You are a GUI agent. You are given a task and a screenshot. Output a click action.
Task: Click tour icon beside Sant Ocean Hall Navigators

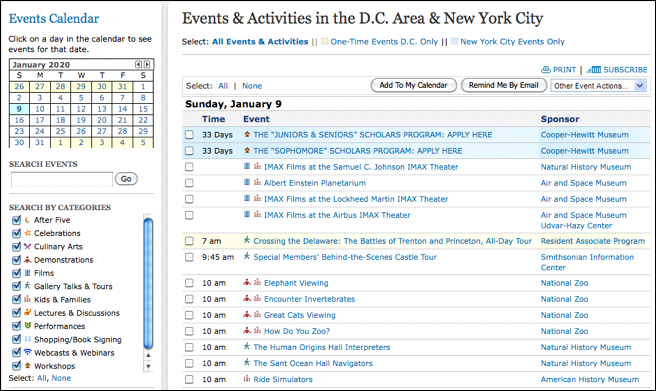(x=247, y=363)
